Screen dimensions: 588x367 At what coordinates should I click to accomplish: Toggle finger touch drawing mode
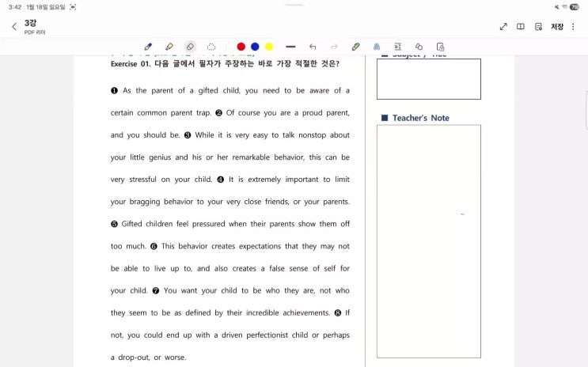point(377,47)
